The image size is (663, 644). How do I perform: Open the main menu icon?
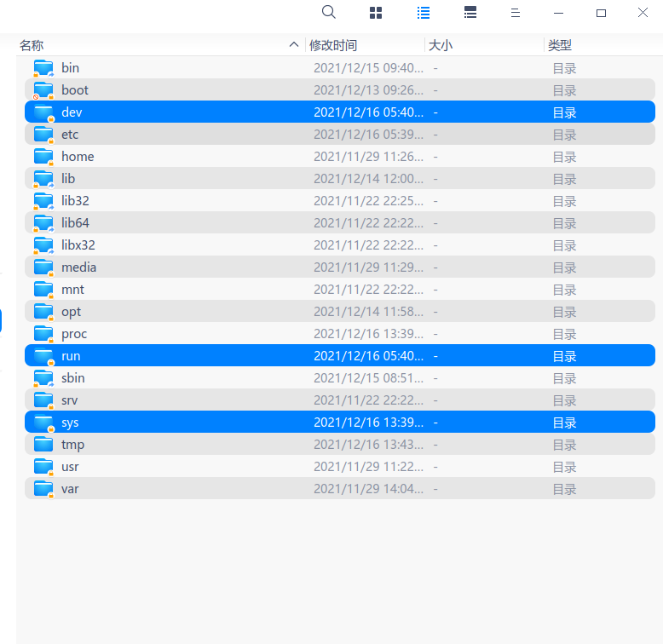[x=515, y=13]
